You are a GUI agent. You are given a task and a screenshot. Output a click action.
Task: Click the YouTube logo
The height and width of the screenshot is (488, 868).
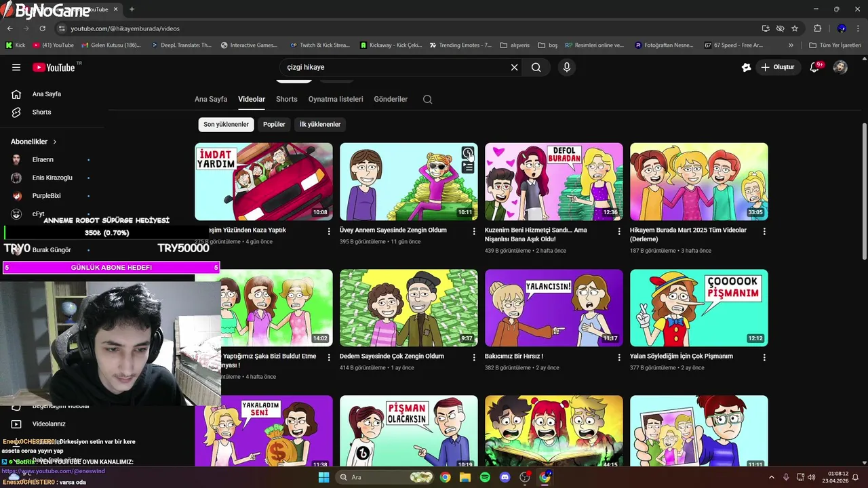pos(54,67)
